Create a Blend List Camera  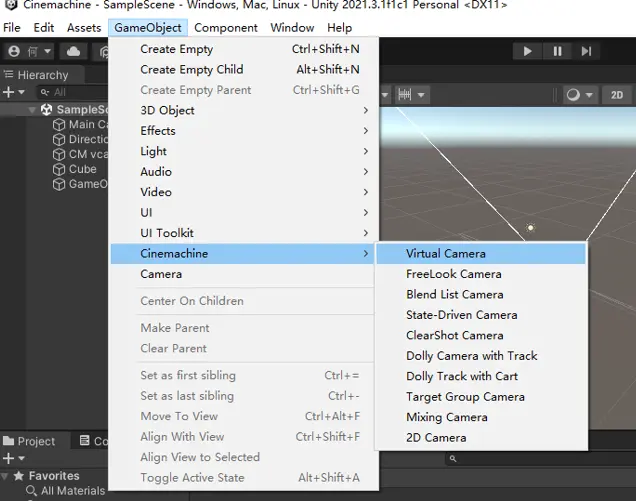pyautogui.click(x=481, y=295)
